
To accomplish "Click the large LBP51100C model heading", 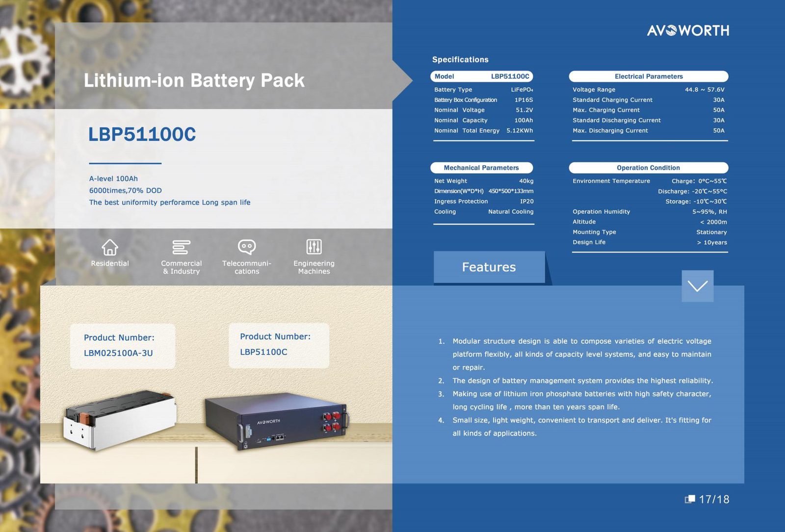I will click(x=142, y=134).
